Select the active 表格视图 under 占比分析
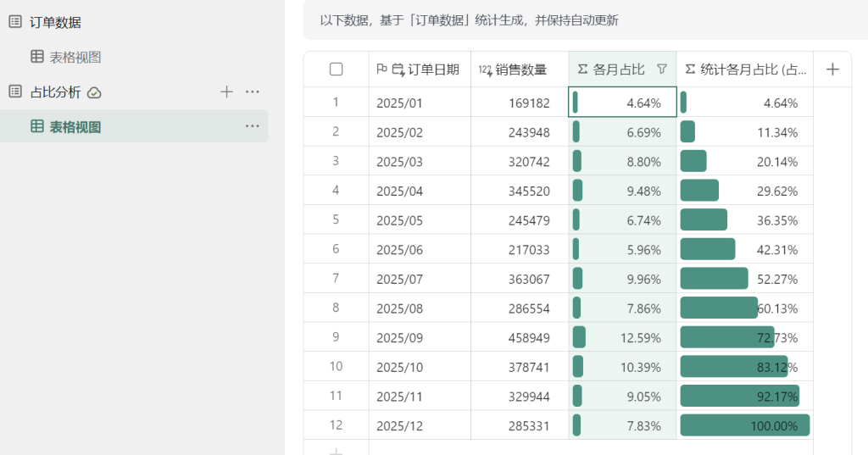Screen dimensions: 868x455 (134, 126)
